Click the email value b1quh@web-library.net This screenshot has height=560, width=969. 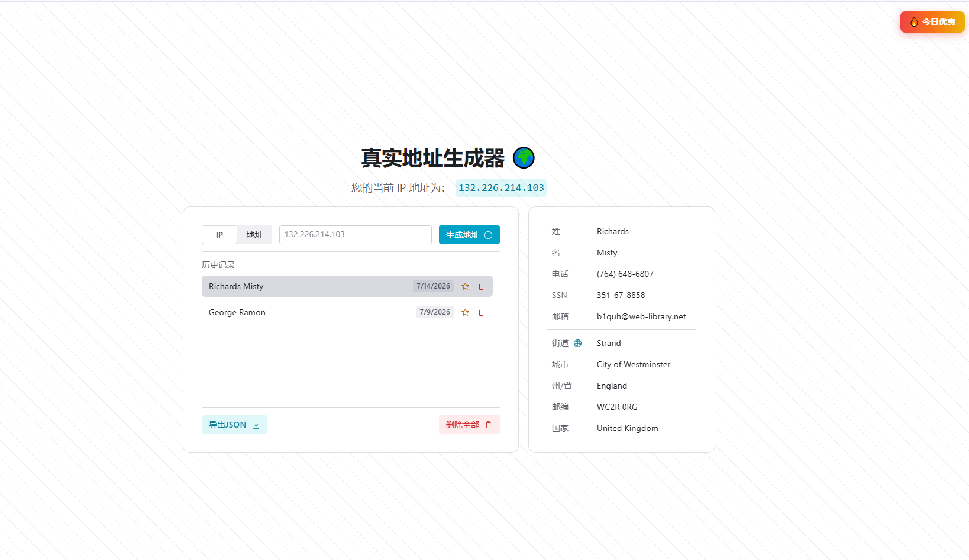coord(641,316)
